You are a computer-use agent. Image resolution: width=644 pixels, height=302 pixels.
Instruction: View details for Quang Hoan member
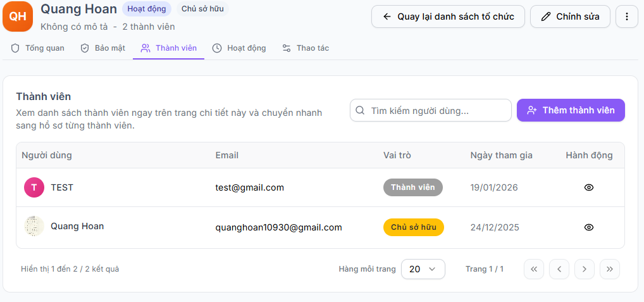[x=589, y=227]
